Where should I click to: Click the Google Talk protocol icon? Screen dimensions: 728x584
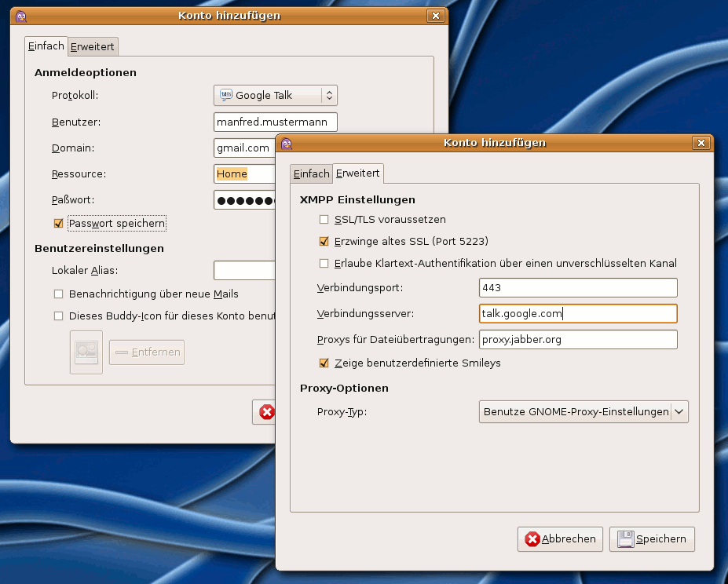[x=226, y=95]
